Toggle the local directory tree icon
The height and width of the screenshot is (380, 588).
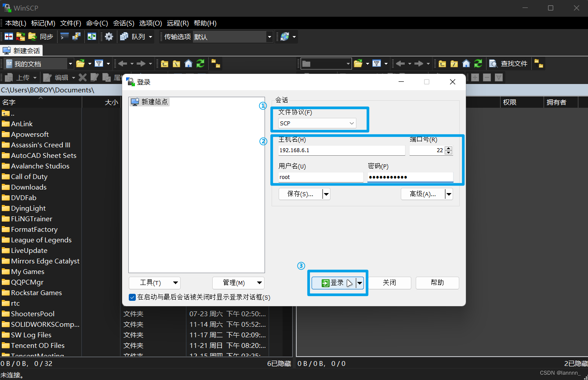215,64
